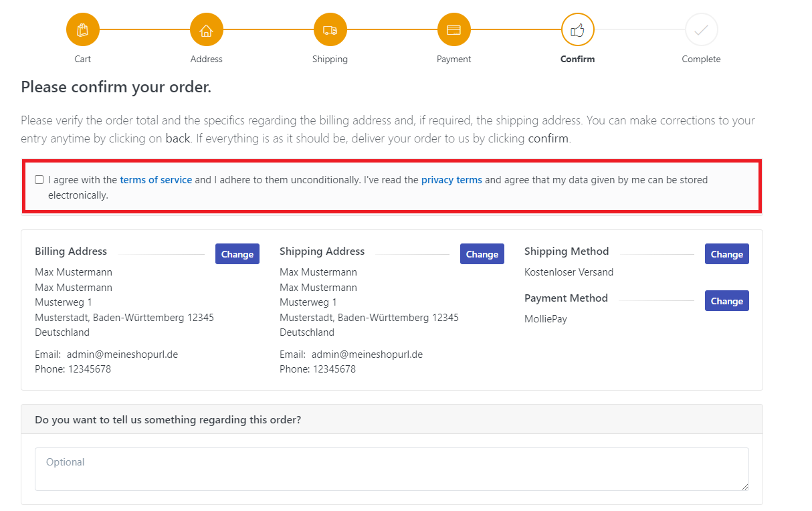Select the 'Shipping' step text label
Screen dimensions: 812x511
point(330,59)
